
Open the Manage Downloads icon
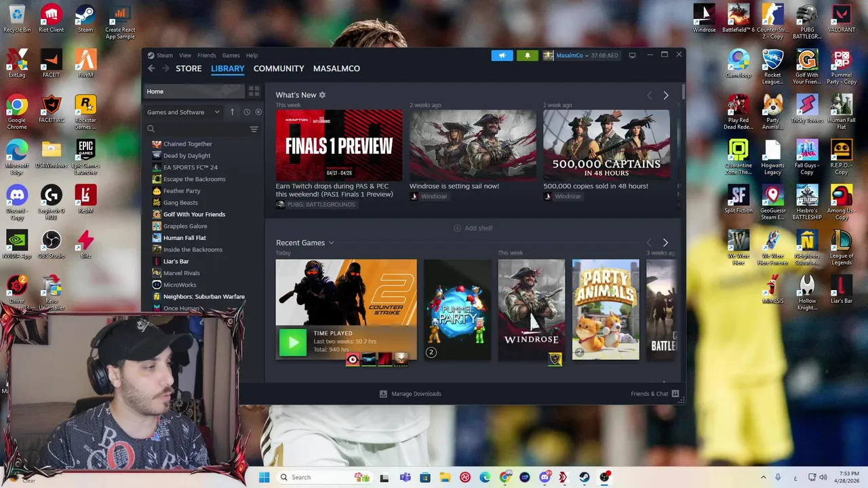click(x=383, y=394)
